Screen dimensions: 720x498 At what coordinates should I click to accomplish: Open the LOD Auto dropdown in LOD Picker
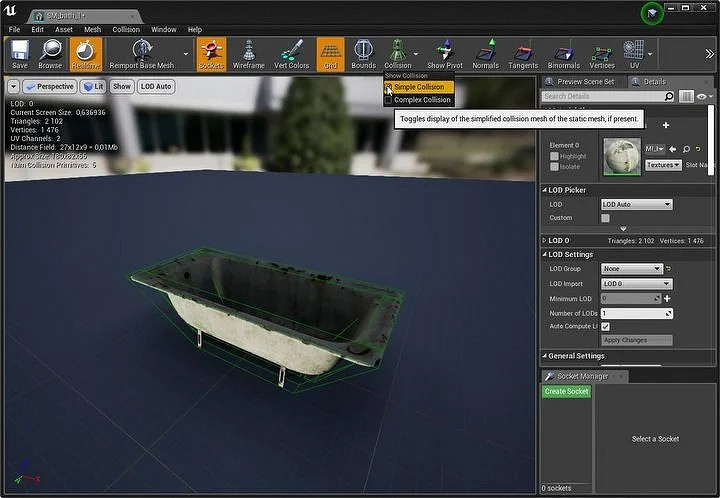click(x=636, y=204)
